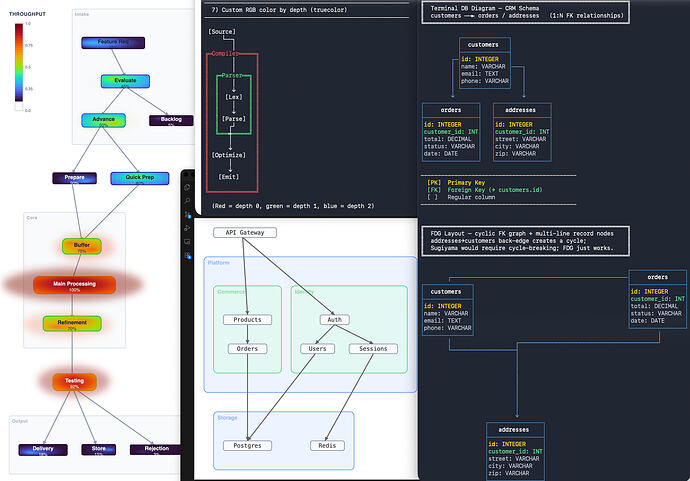Select the API Gateway node
Image resolution: width=690 pixels, height=481 pixels.
[x=245, y=232]
